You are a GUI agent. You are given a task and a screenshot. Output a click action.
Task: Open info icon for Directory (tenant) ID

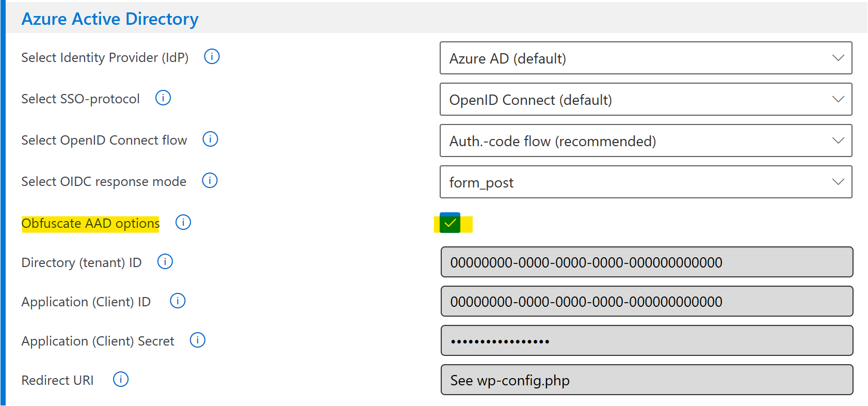(165, 261)
